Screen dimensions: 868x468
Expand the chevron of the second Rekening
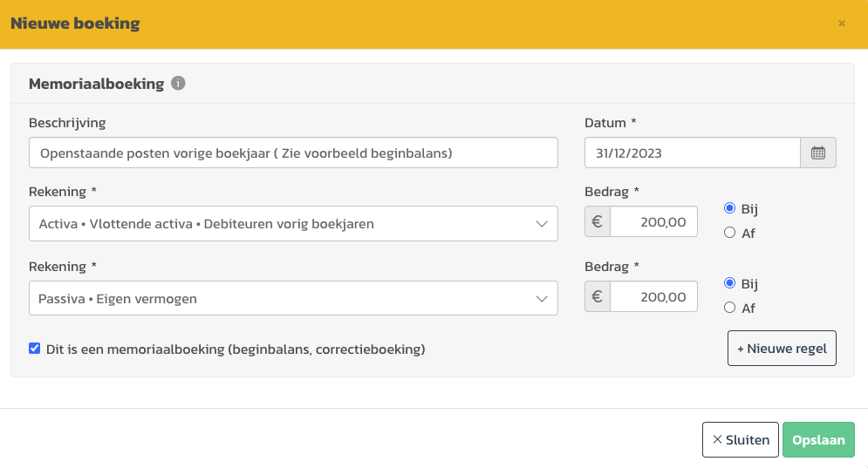(x=542, y=299)
